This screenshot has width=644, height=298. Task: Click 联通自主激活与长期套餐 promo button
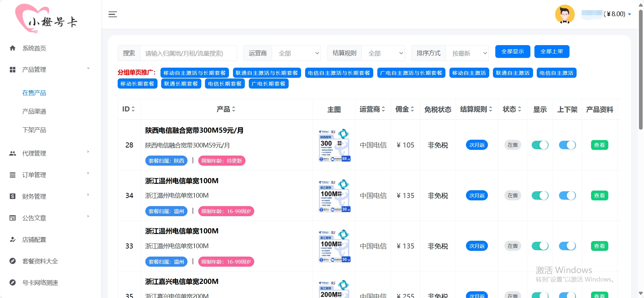click(267, 73)
